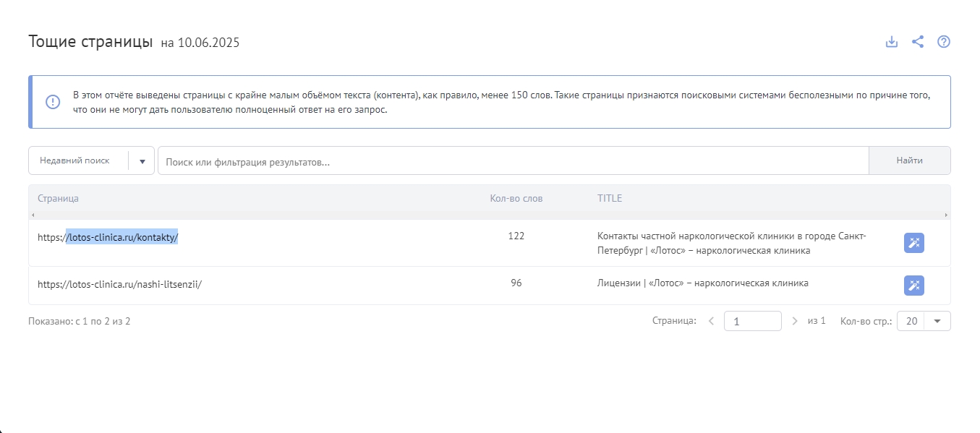Select the word count 96 cell

click(x=516, y=283)
